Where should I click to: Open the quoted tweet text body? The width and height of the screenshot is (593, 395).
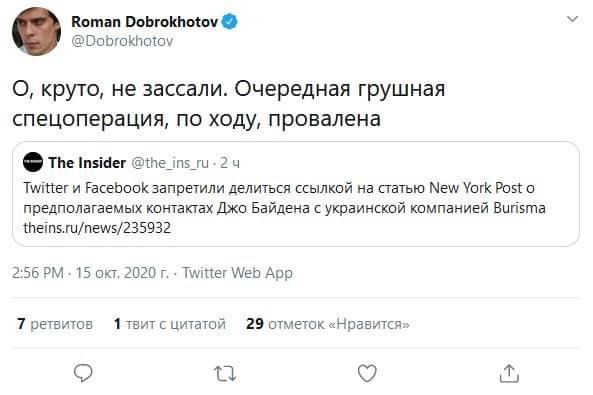(284, 198)
